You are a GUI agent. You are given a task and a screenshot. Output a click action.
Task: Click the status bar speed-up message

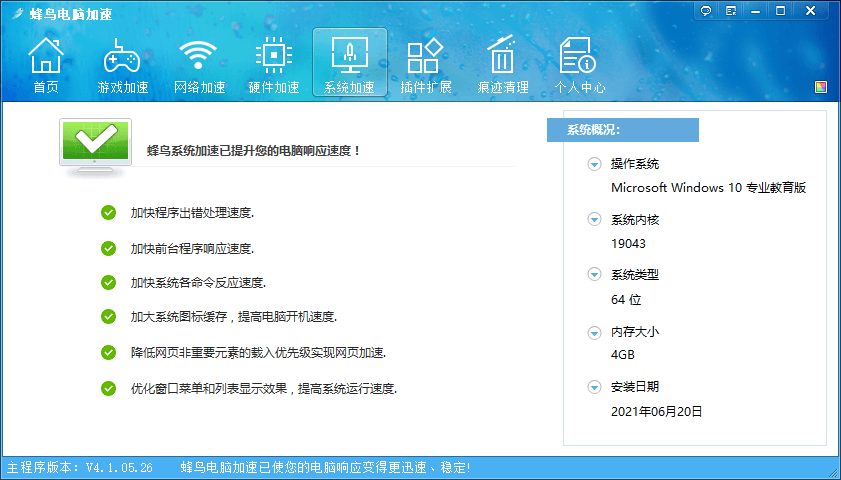326,468
